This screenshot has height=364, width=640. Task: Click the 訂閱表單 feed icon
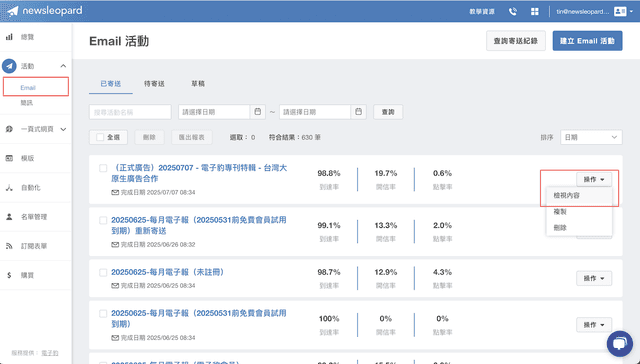(9, 246)
